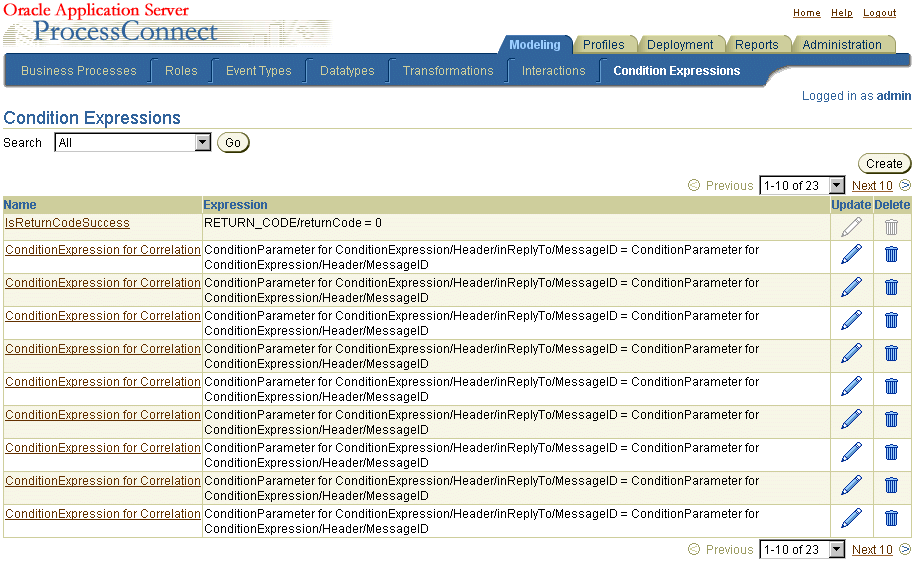Switch to the Modeling tab

pyautogui.click(x=535, y=44)
